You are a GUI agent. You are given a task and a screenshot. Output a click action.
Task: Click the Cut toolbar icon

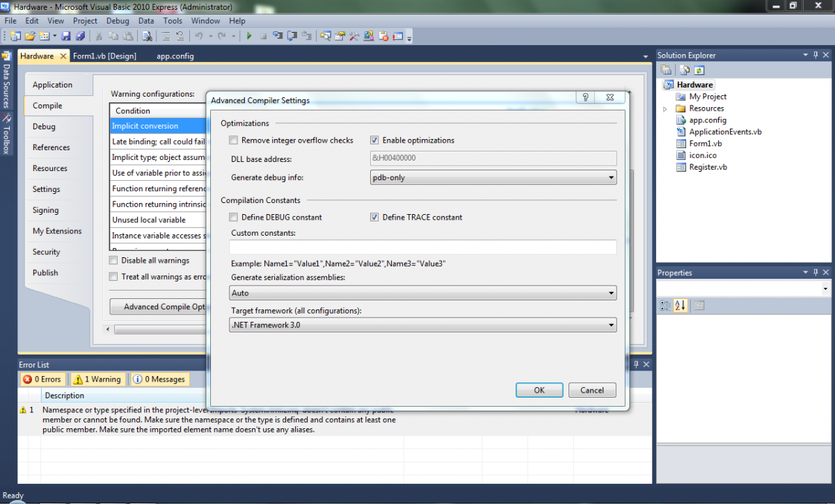[x=99, y=35]
